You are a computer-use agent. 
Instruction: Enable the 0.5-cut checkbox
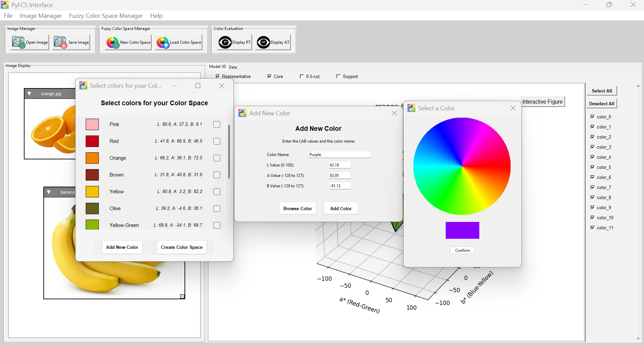[302, 76]
